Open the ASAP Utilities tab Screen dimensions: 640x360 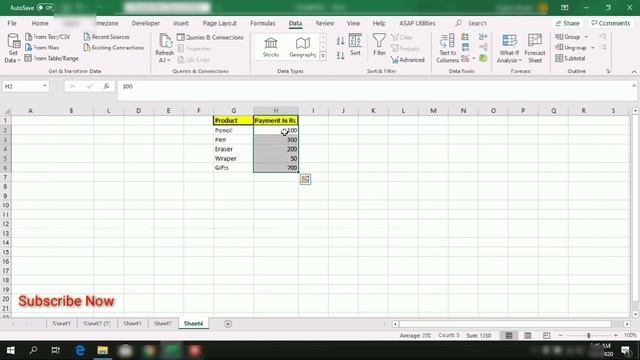417,23
